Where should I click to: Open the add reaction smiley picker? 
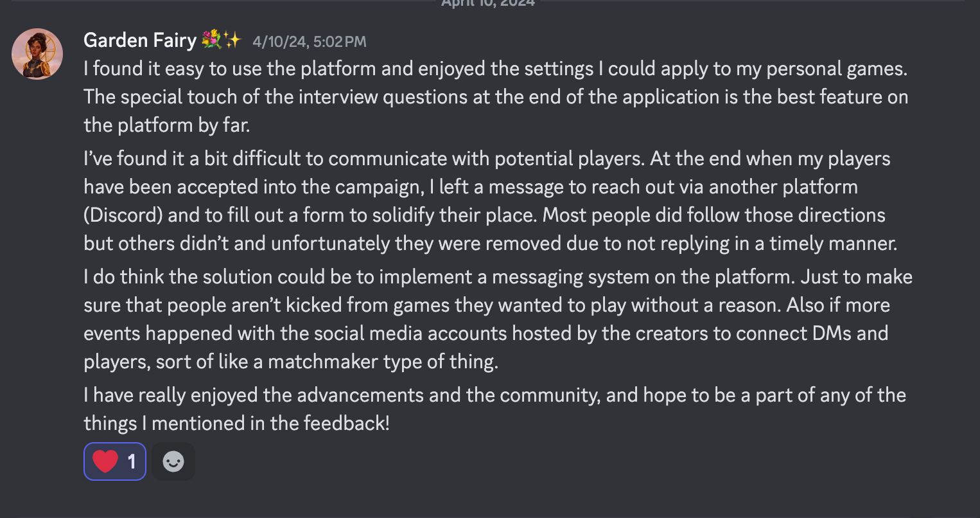(173, 461)
